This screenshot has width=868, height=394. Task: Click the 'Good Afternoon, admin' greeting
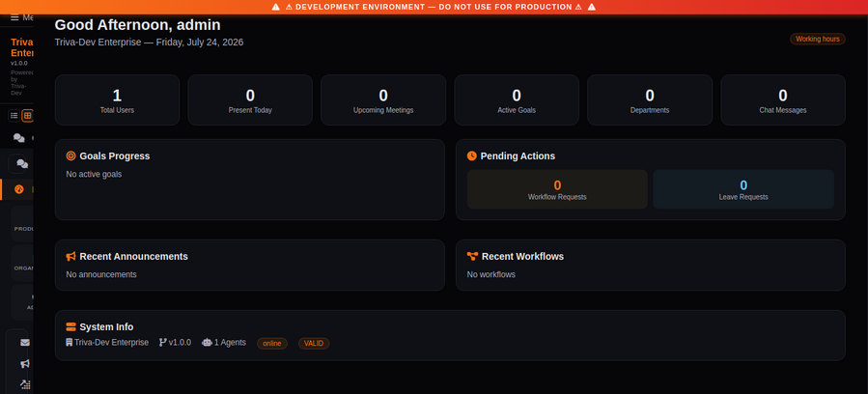[137, 25]
